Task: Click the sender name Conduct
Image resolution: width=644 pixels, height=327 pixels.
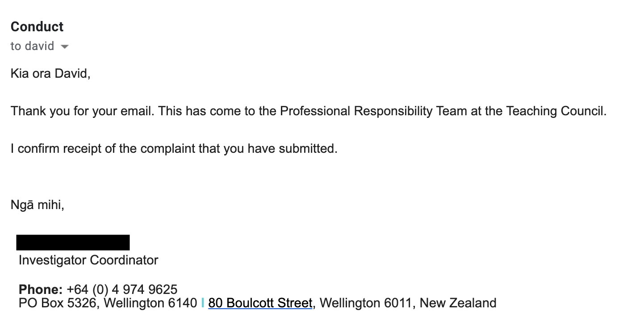Action: pos(37,27)
